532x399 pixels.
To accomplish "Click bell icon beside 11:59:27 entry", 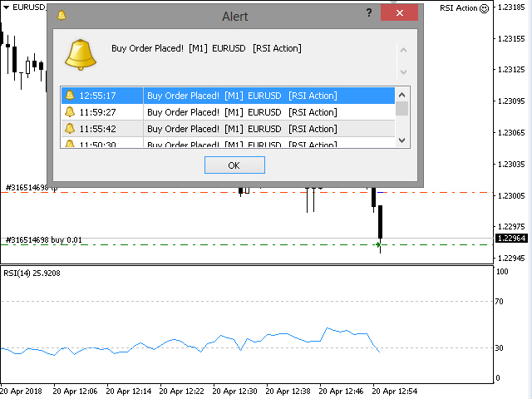I will (x=70, y=111).
